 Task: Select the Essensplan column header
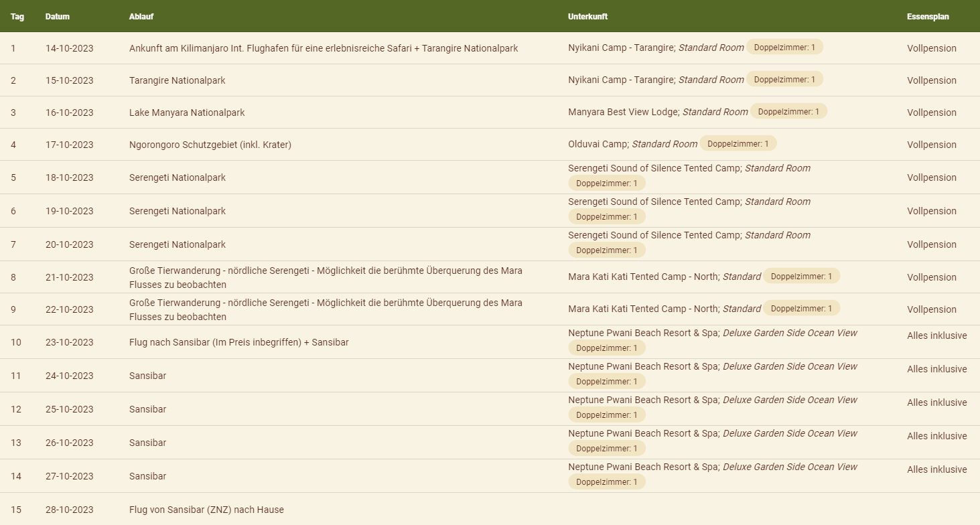pos(928,17)
